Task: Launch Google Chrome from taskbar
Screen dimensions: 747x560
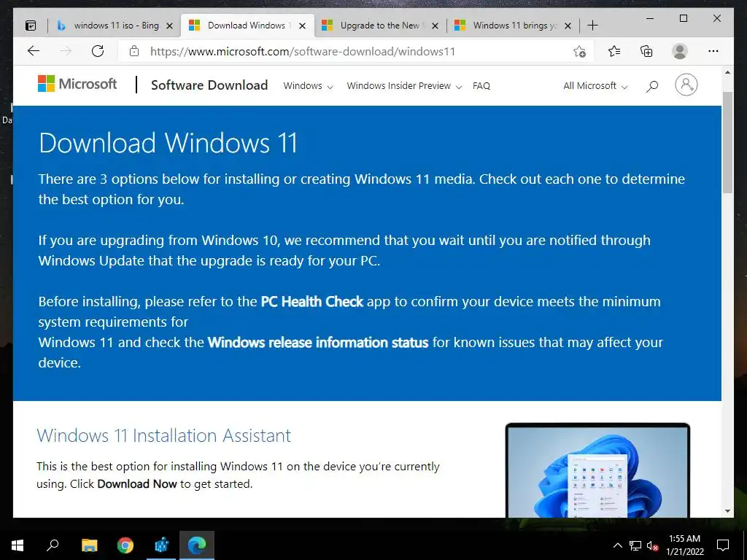Action: pos(125,545)
